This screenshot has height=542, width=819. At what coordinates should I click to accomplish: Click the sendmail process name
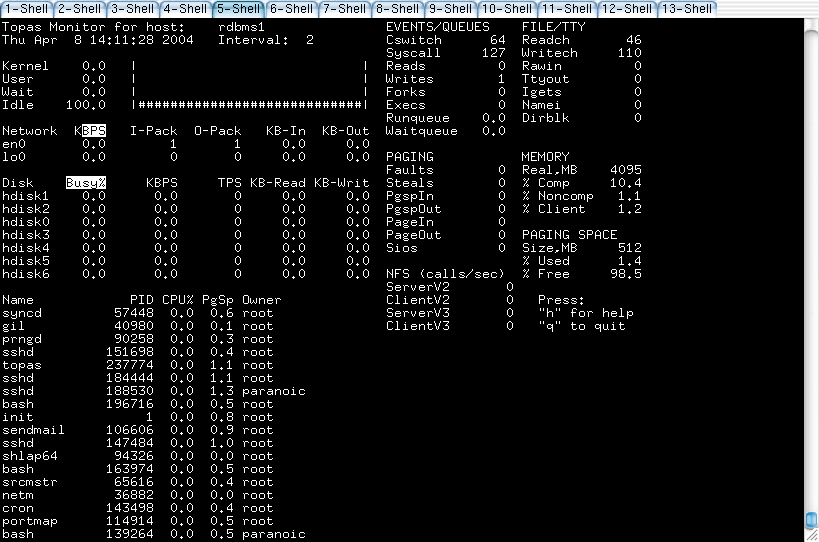pos(33,430)
